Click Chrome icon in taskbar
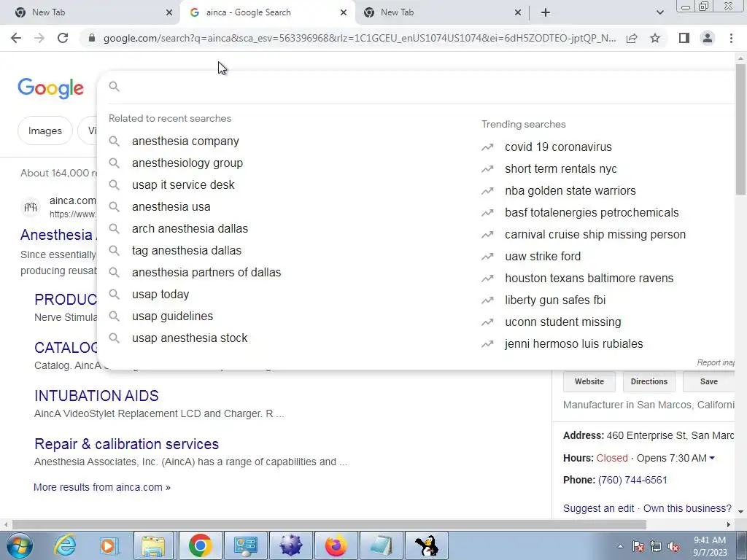Screen dimensions: 747x560 click(x=200, y=545)
